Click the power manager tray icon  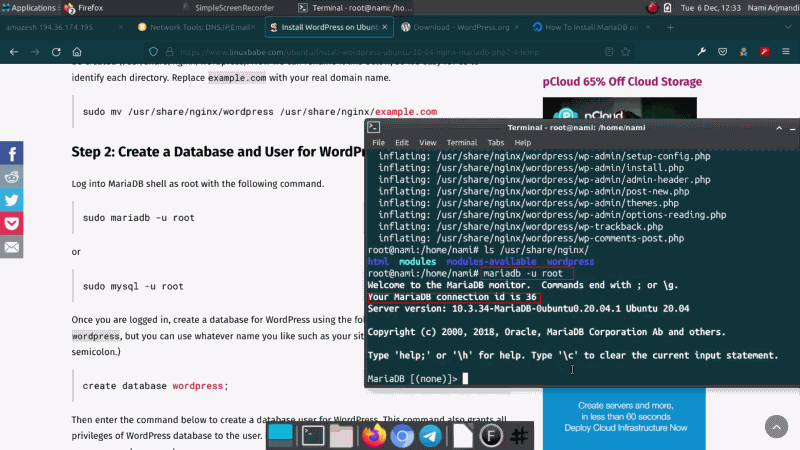tap(667, 8)
